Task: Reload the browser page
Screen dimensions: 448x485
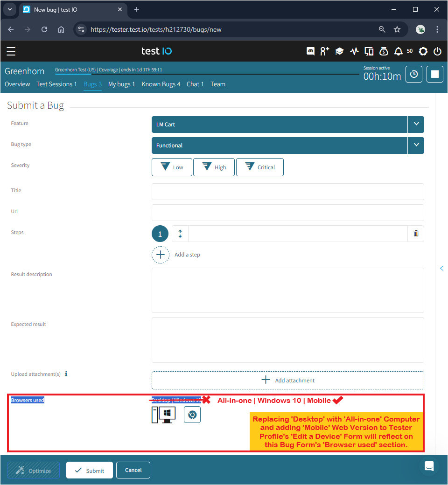Action: (x=44, y=29)
